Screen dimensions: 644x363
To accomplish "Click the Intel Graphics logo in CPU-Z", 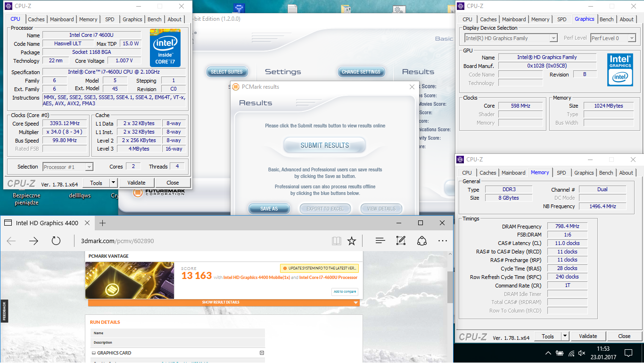I will 620,69.
